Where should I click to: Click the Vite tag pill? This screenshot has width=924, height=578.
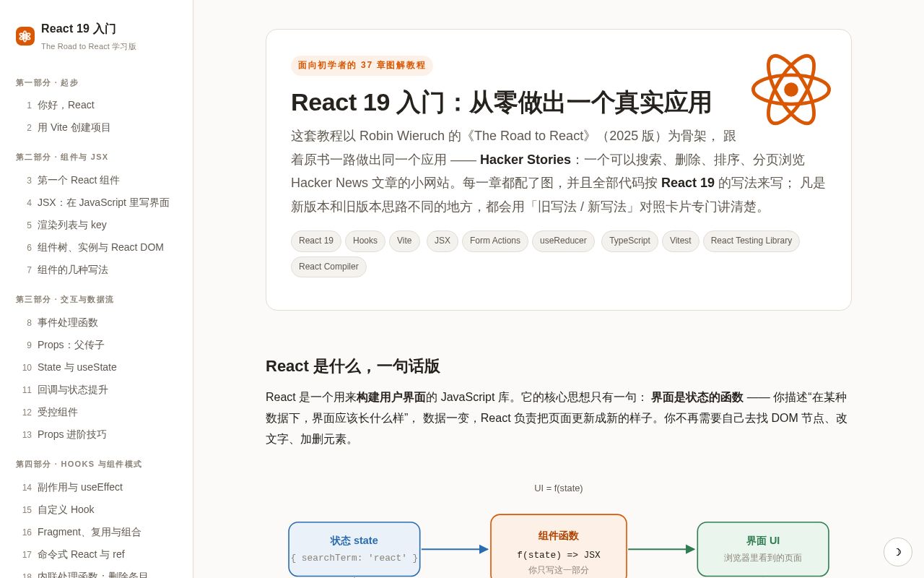point(404,241)
